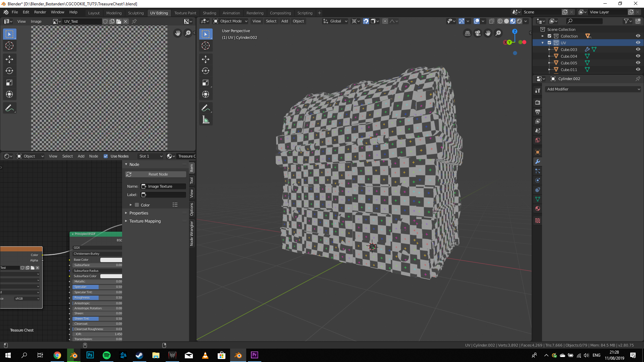Switch to the Texture Paint workspace tab

pos(185,13)
